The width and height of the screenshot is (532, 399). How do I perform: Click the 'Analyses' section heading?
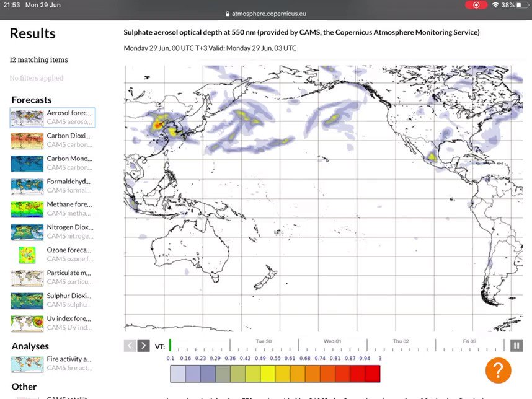(30, 346)
